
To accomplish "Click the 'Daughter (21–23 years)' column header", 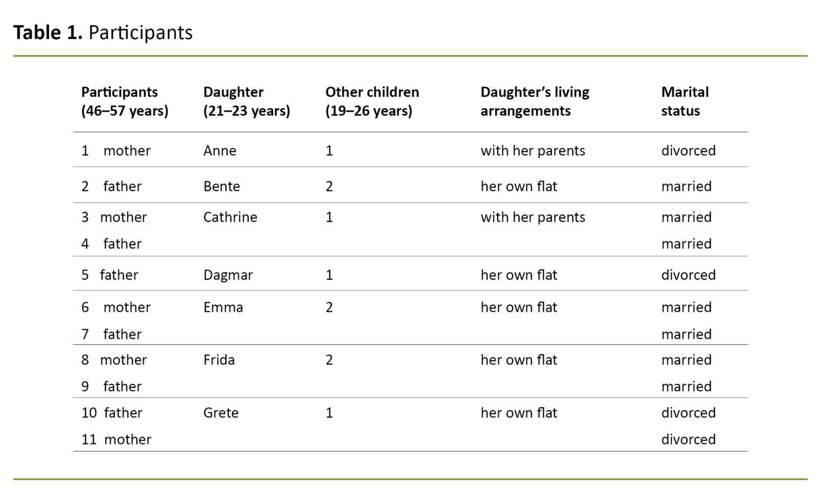I will click(x=246, y=102).
